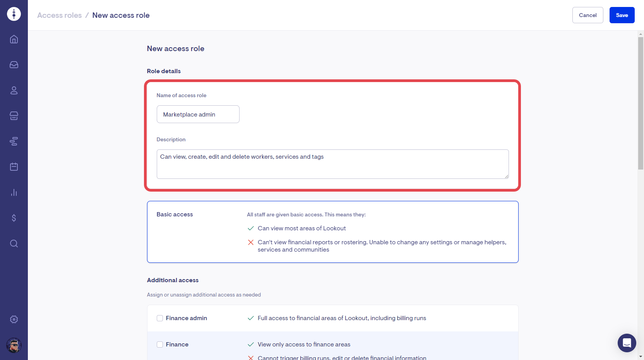
Task: Open the timeline signpost sidebar icon
Action: click(x=14, y=141)
